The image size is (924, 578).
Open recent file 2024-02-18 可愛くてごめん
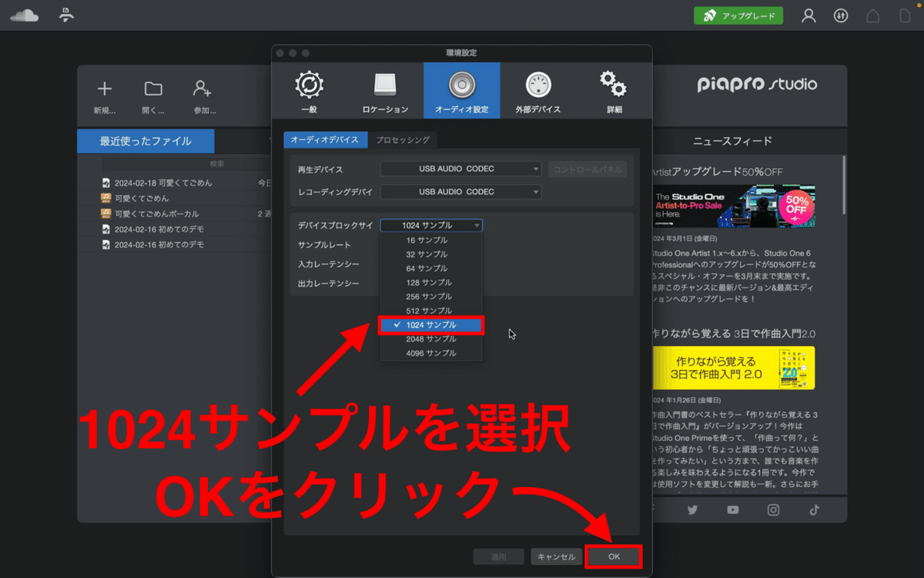click(163, 183)
